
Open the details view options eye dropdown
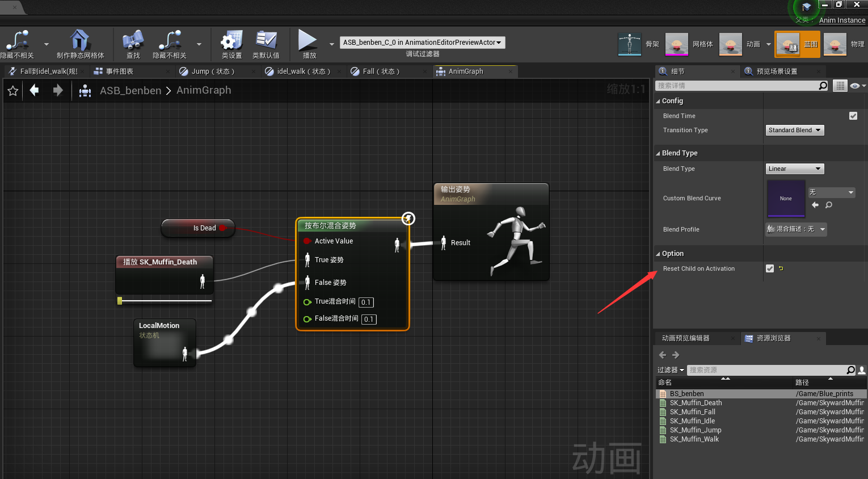tap(858, 86)
